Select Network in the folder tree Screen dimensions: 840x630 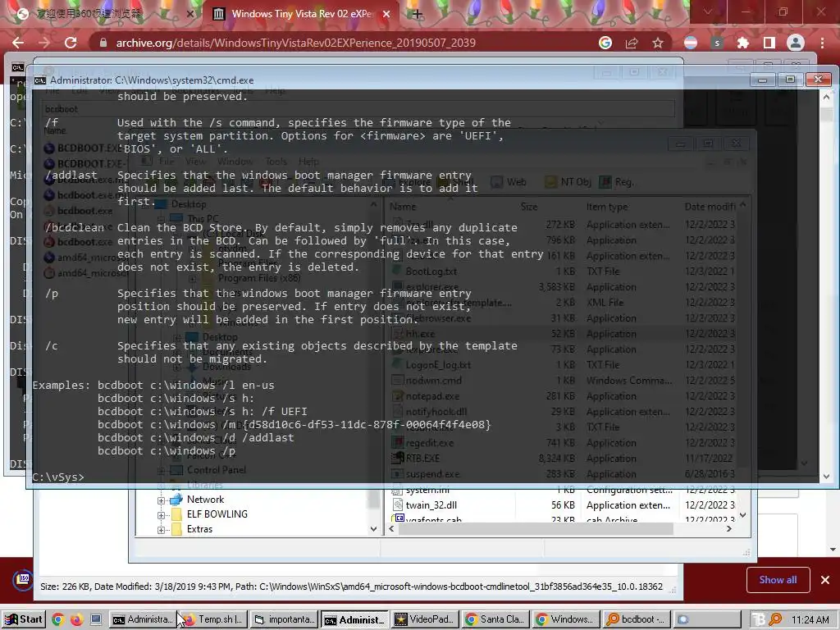click(205, 500)
